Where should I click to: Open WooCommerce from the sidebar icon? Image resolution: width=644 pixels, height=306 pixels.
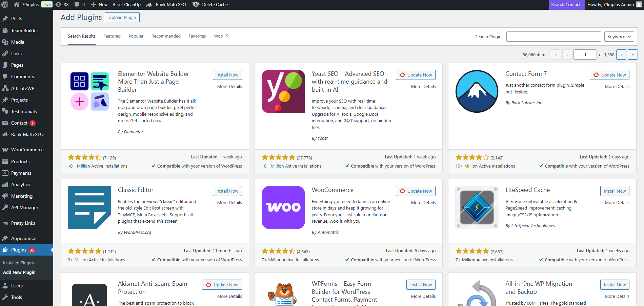5,149
